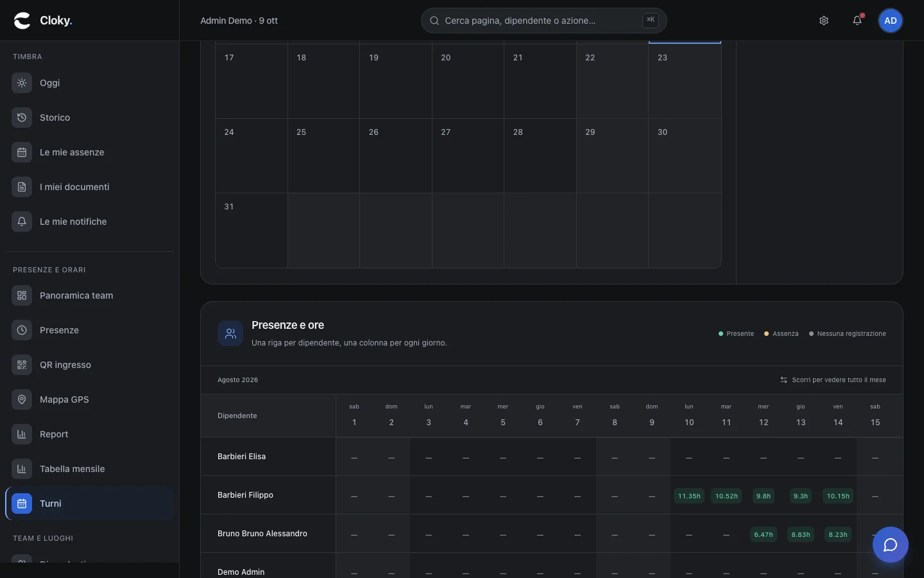Click calendar day 27 cell
The width and height of the screenshot is (924, 578).
pos(468,155)
